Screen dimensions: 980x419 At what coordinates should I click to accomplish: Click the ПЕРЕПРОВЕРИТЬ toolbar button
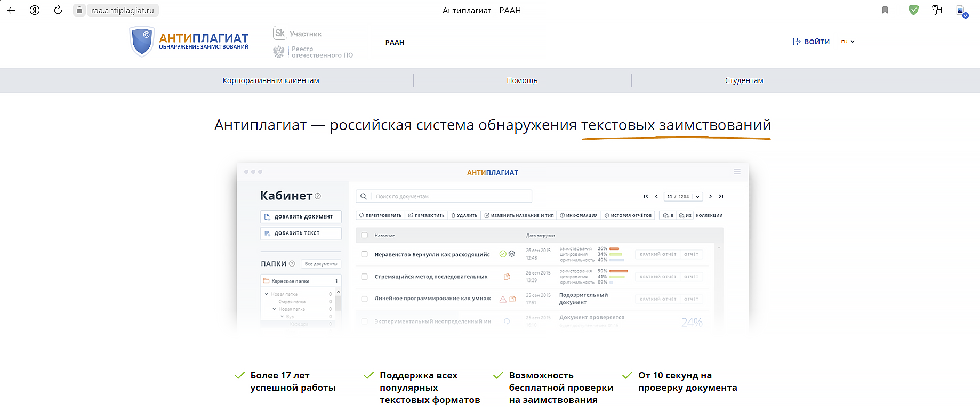click(x=380, y=215)
